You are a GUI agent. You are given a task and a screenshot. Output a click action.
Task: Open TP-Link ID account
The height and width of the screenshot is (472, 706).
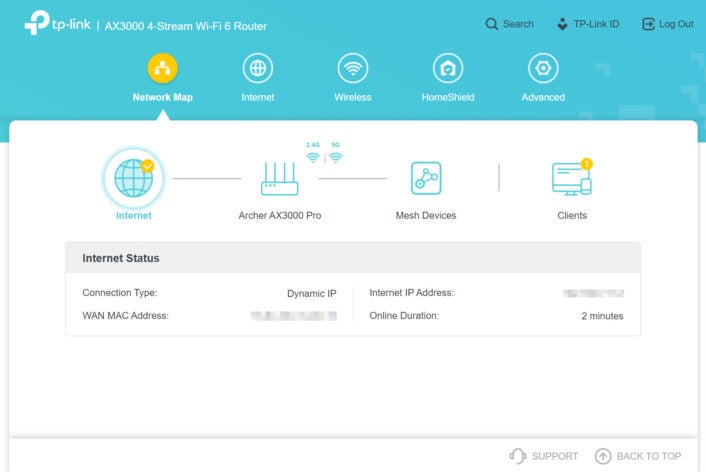tap(588, 24)
